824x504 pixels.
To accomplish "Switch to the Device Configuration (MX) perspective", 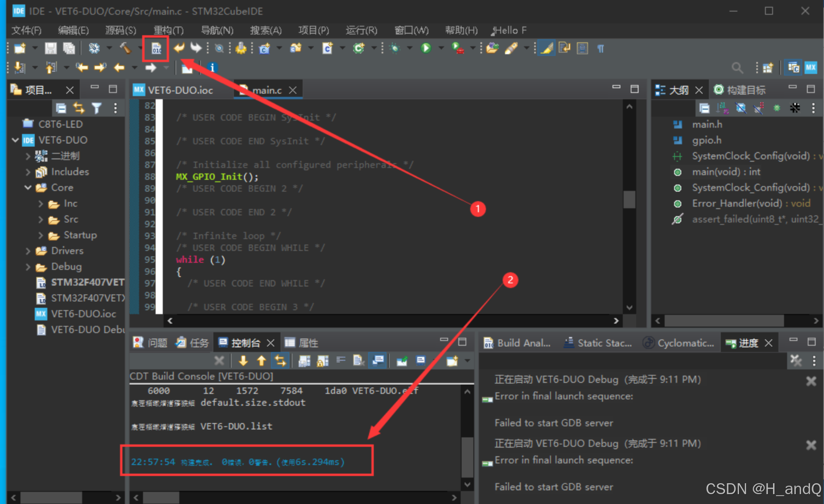I will [811, 67].
